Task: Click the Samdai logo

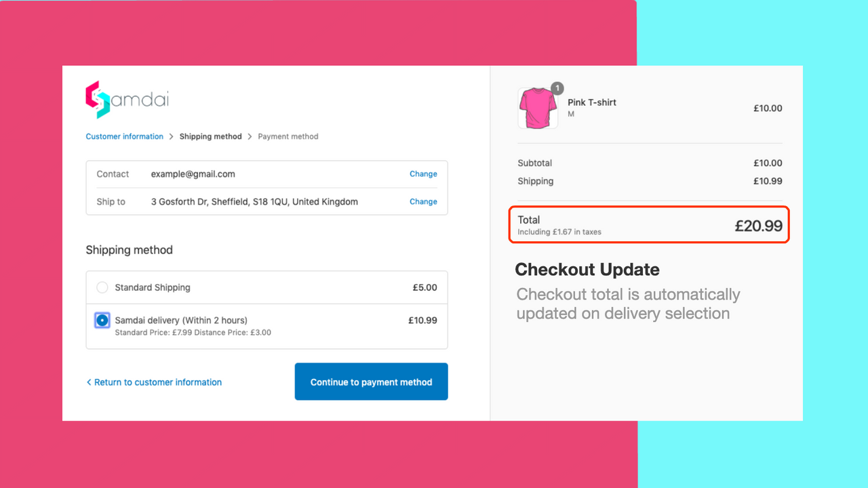Action: [x=127, y=100]
